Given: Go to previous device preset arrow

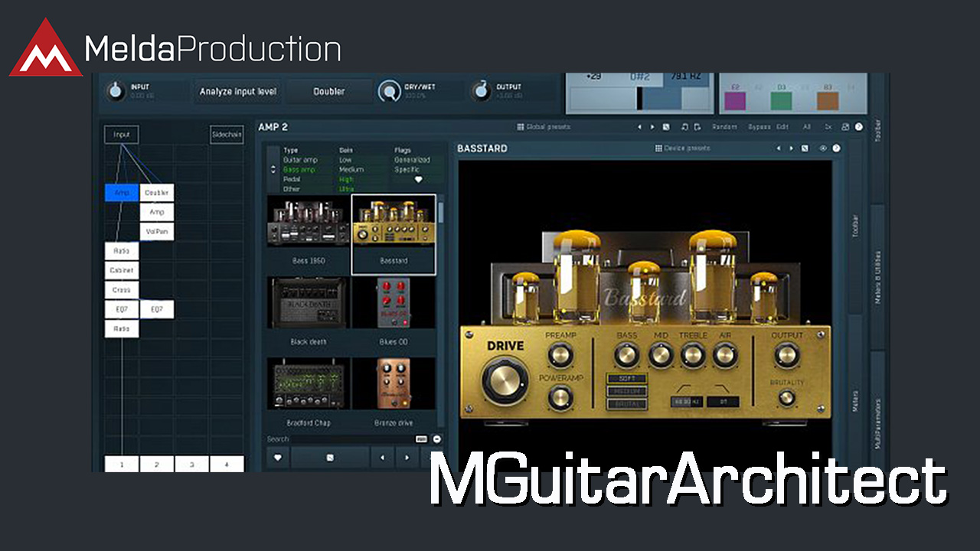Looking at the screenshot, I should [778, 148].
